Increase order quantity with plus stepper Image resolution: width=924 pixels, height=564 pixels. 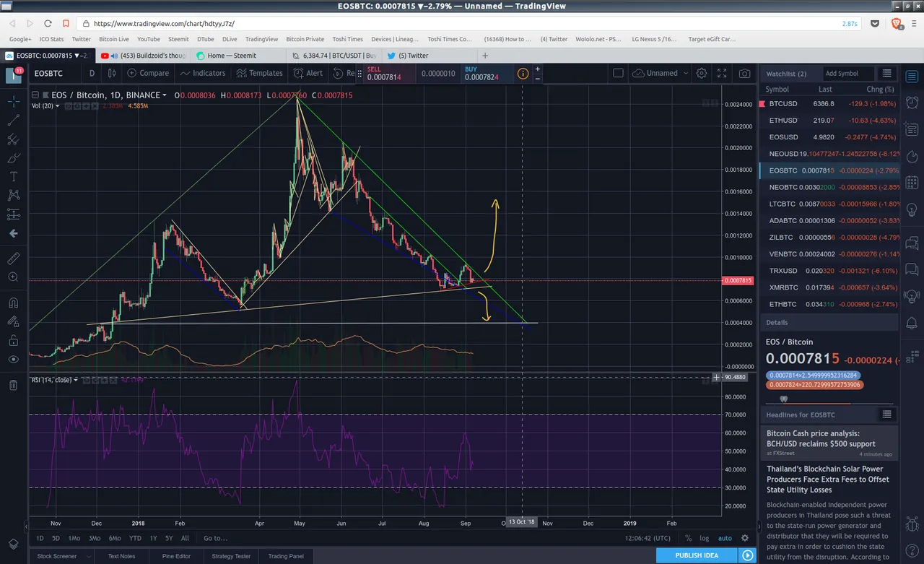[x=537, y=69]
